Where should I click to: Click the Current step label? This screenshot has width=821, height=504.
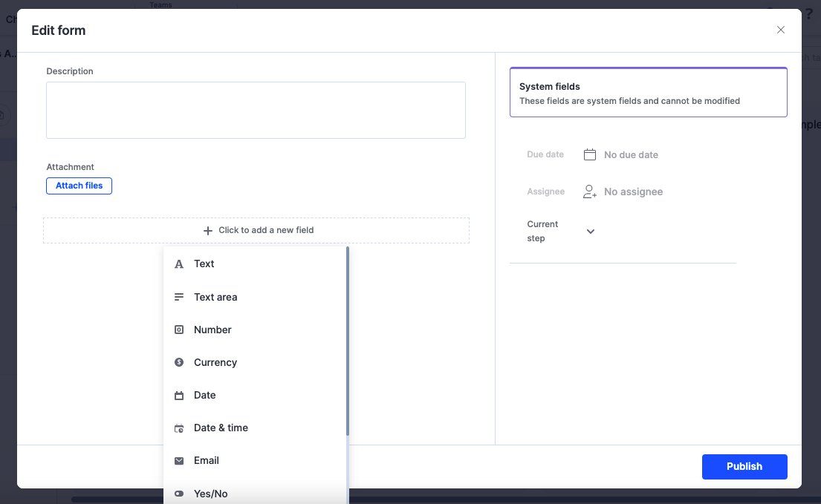(542, 231)
